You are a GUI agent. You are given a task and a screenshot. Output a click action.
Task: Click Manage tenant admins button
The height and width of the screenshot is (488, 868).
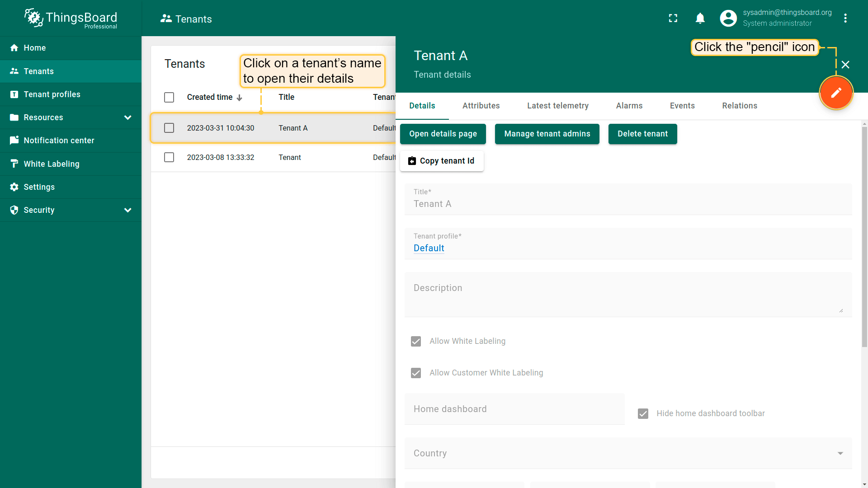click(x=547, y=134)
